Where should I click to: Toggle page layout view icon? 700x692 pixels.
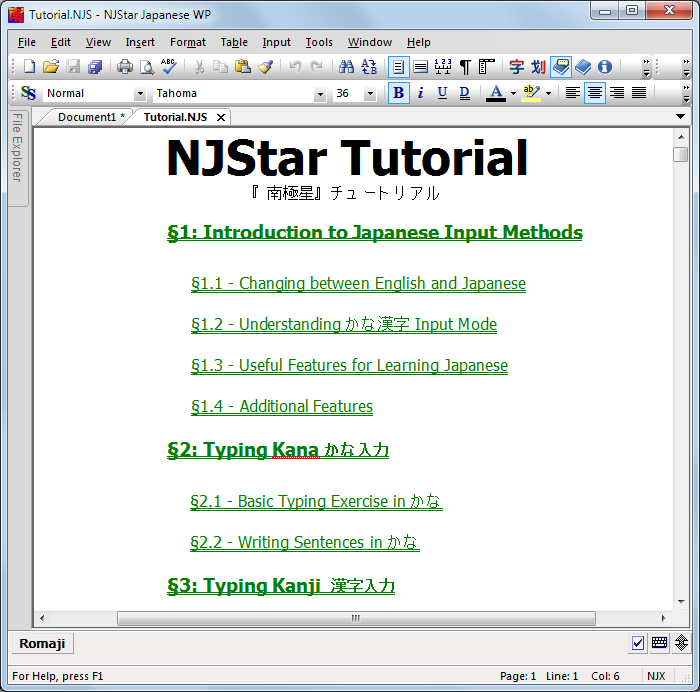coord(398,67)
